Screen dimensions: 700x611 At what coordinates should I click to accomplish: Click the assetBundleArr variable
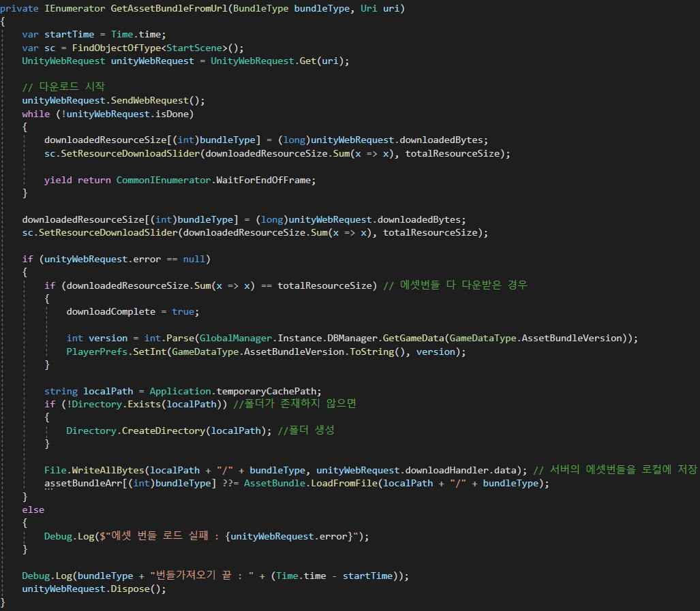(83, 484)
